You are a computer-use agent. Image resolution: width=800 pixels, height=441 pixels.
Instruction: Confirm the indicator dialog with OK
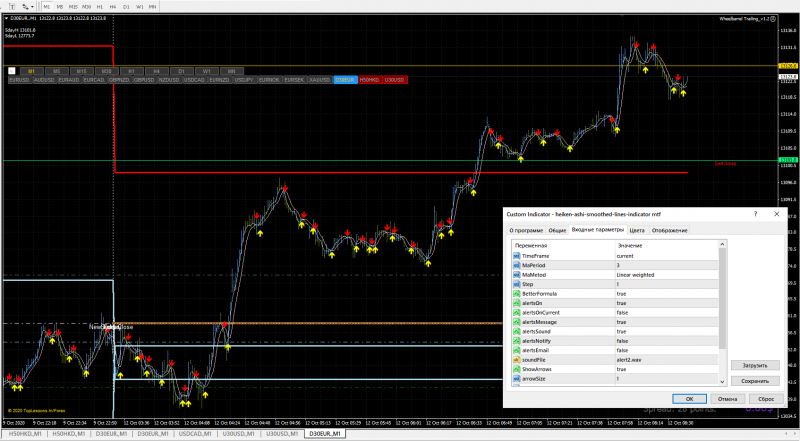tap(689, 399)
